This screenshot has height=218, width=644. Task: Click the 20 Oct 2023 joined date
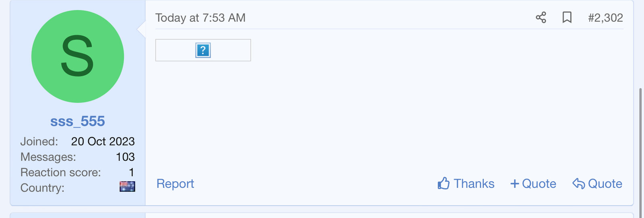click(x=103, y=142)
